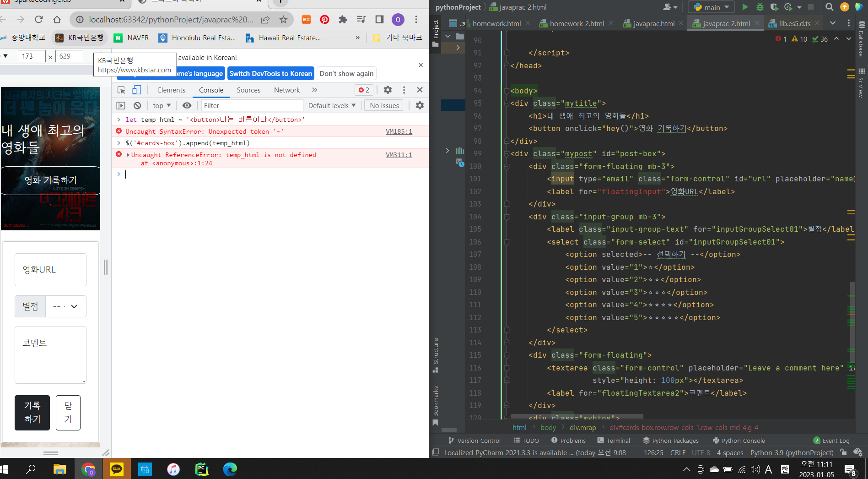Open the 별점 select dropdown
Image resolution: width=868 pixels, height=479 pixels.
[x=65, y=306]
